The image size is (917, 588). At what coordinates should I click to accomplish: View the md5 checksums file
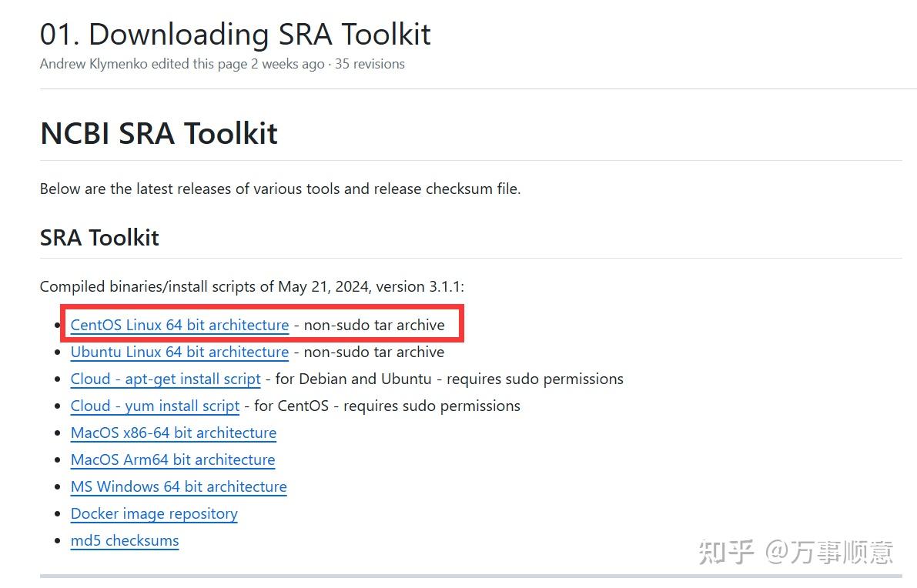coord(124,540)
